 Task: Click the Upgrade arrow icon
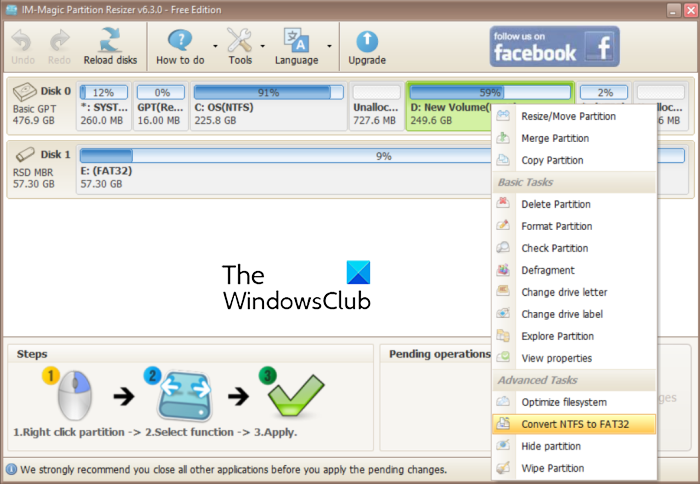367,42
